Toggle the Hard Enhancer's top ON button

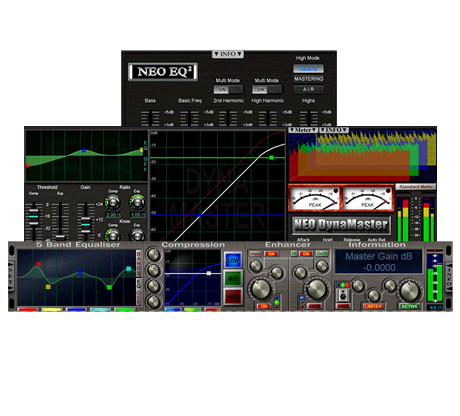[271, 254]
